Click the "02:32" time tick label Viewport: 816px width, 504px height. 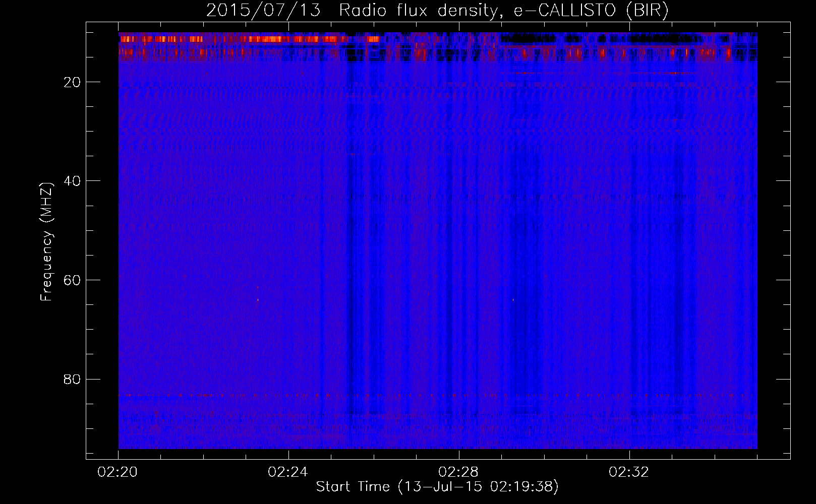[629, 472]
